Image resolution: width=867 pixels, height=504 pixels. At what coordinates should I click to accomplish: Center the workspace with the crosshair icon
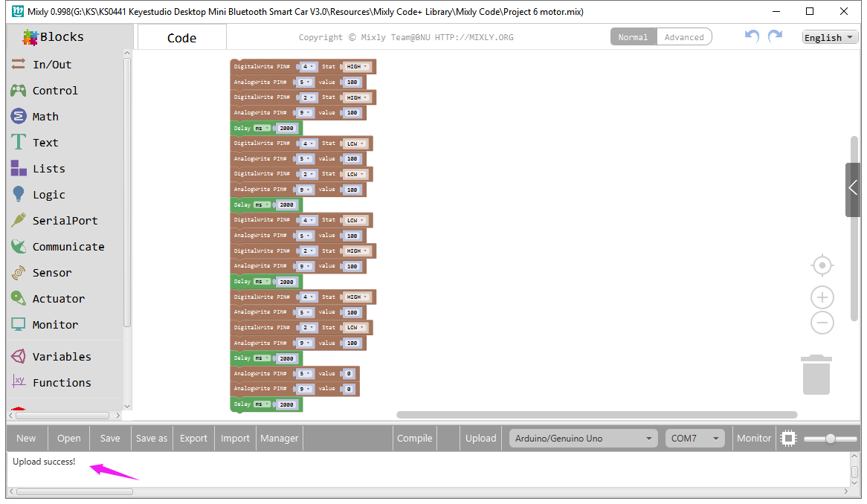pos(822,266)
